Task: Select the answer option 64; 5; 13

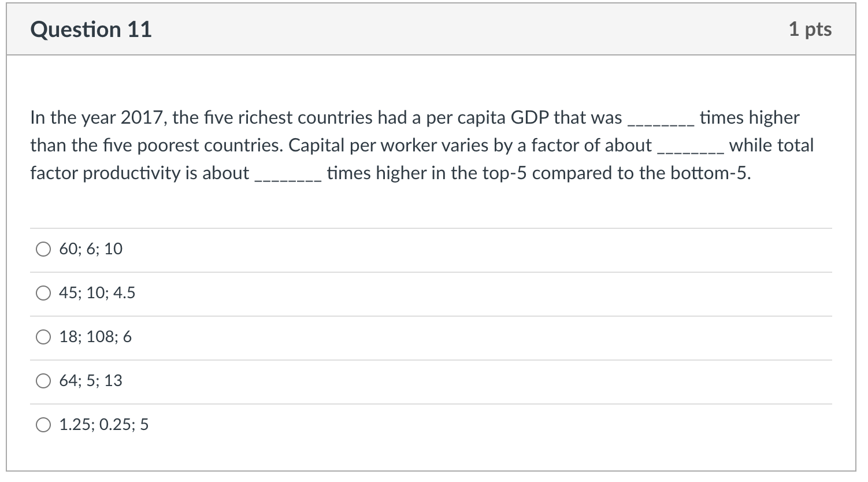Action: coord(43,381)
